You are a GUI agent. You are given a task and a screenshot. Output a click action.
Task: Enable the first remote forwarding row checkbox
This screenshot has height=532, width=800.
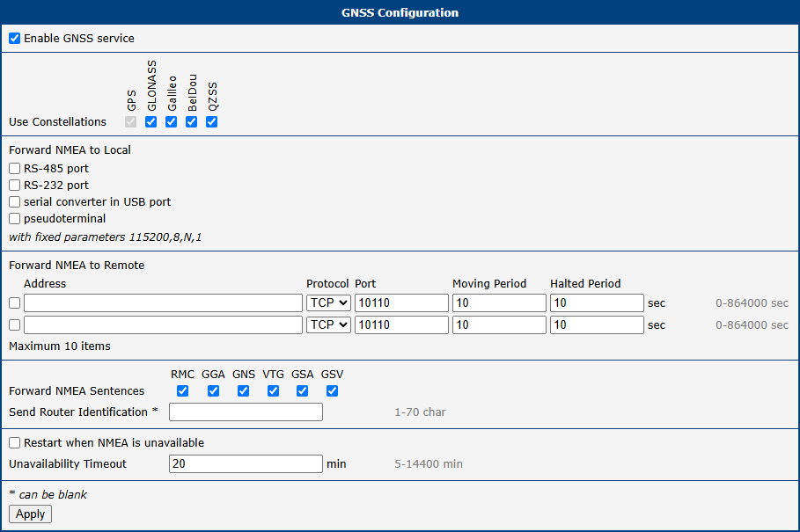pos(14,302)
